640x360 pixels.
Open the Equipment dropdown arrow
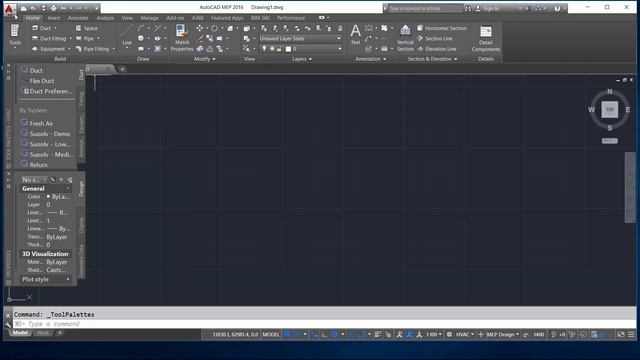click(x=69, y=49)
